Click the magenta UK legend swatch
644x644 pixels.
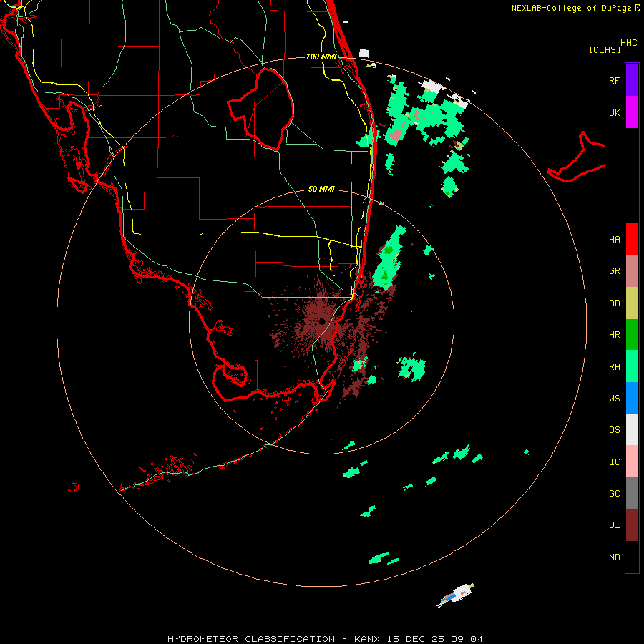pyautogui.click(x=632, y=112)
